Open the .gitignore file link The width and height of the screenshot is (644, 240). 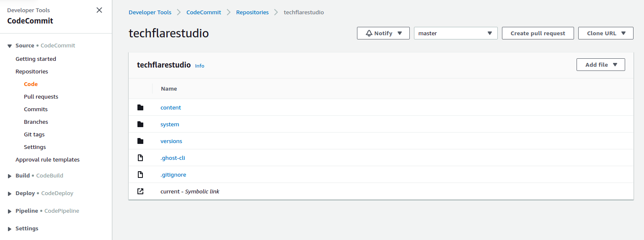(x=173, y=175)
